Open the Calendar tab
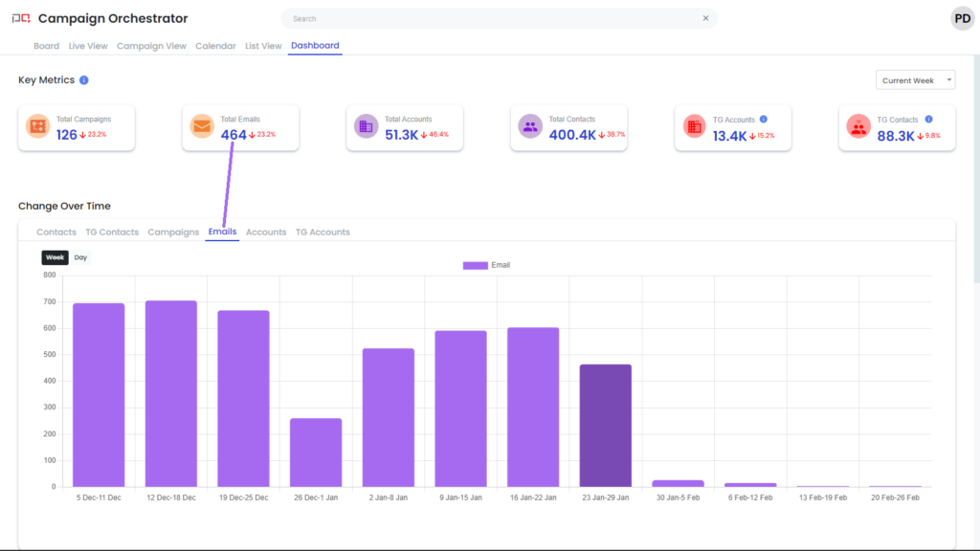 click(x=215, y=46)
